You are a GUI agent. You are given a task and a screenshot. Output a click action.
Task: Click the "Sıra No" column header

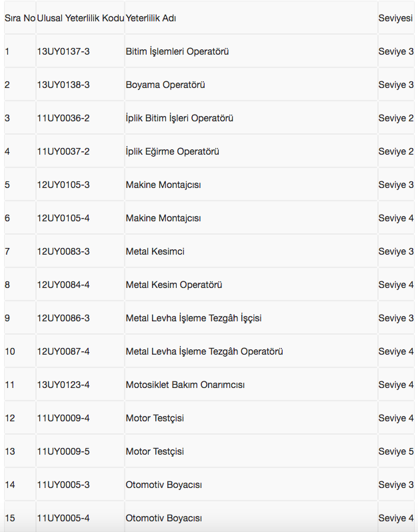tap(20, 18)
